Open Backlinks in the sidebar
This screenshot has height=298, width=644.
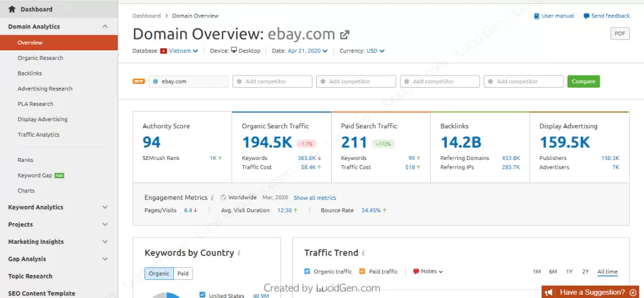(x=30, y=74)
